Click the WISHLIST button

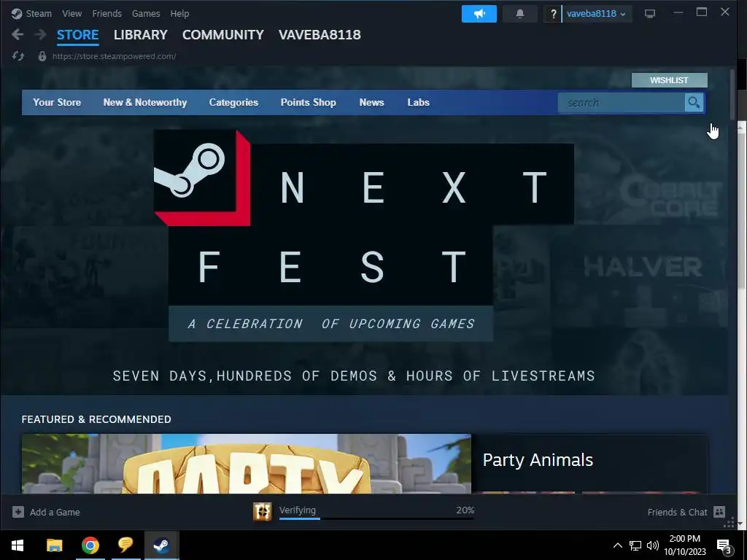pos(670,80)
